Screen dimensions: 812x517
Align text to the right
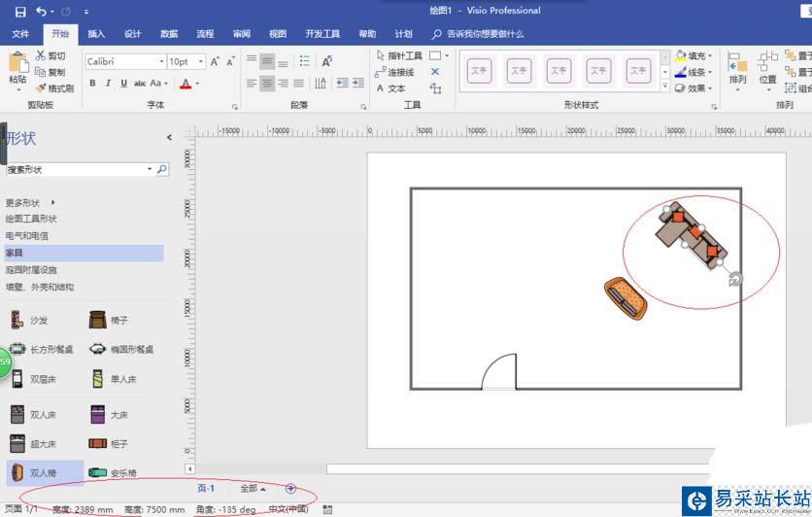[x=283, y=83]
